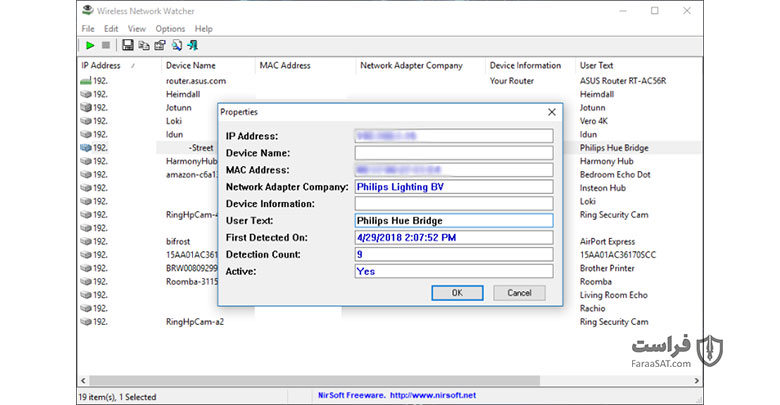Click the highlighted device icon of Philips Hue Bridge row
The height and width of the screenshot is (405, 780).
[x=86, y=148]
